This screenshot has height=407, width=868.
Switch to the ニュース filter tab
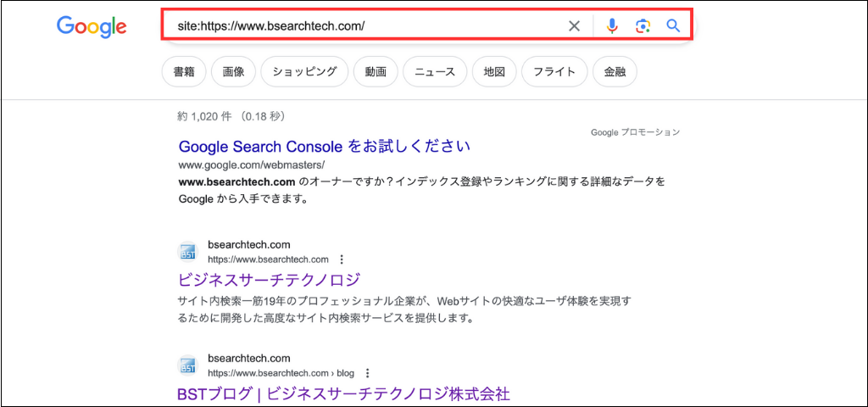[x=435, y=72]
